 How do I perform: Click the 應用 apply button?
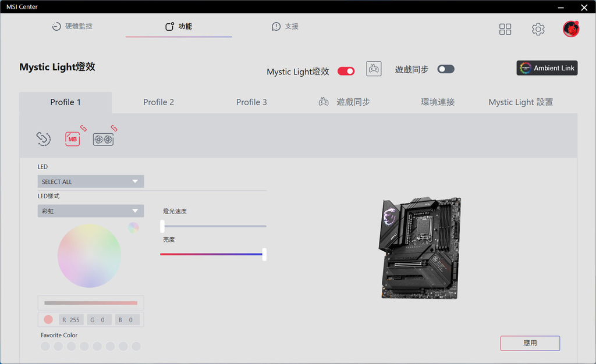tap(530, 343)
